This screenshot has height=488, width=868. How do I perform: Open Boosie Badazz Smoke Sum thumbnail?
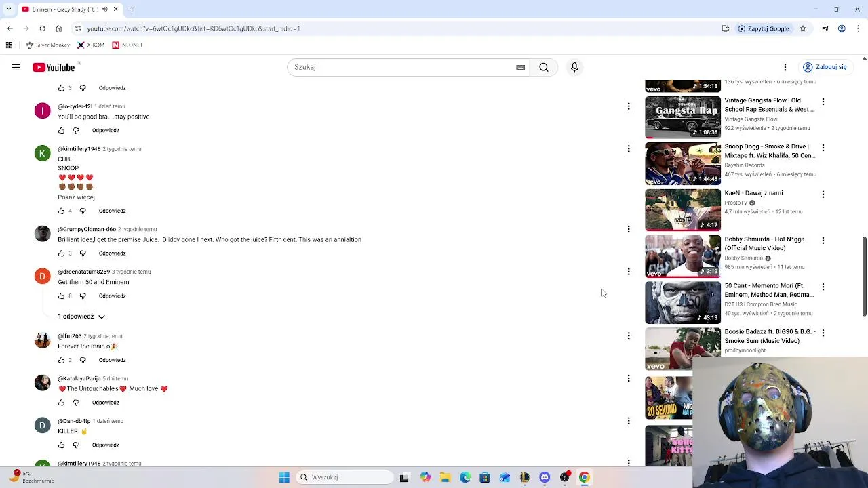[x=683, y=348]
